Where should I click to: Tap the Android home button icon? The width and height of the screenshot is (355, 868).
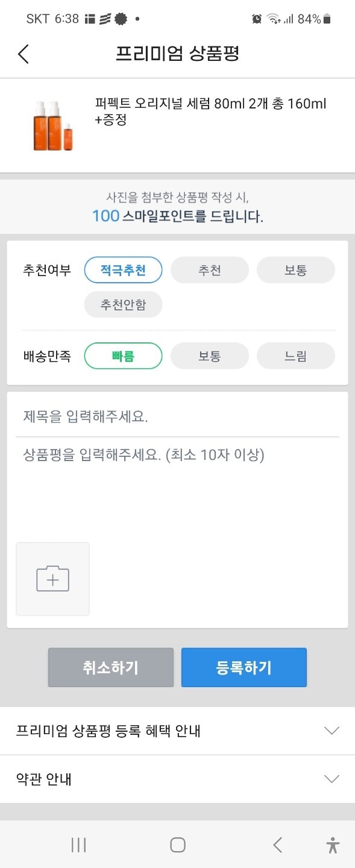click(x=177, y=845)
